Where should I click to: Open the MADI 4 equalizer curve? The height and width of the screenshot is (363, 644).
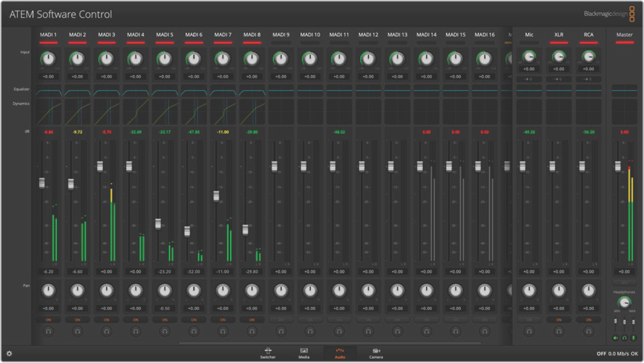[135, 92]
